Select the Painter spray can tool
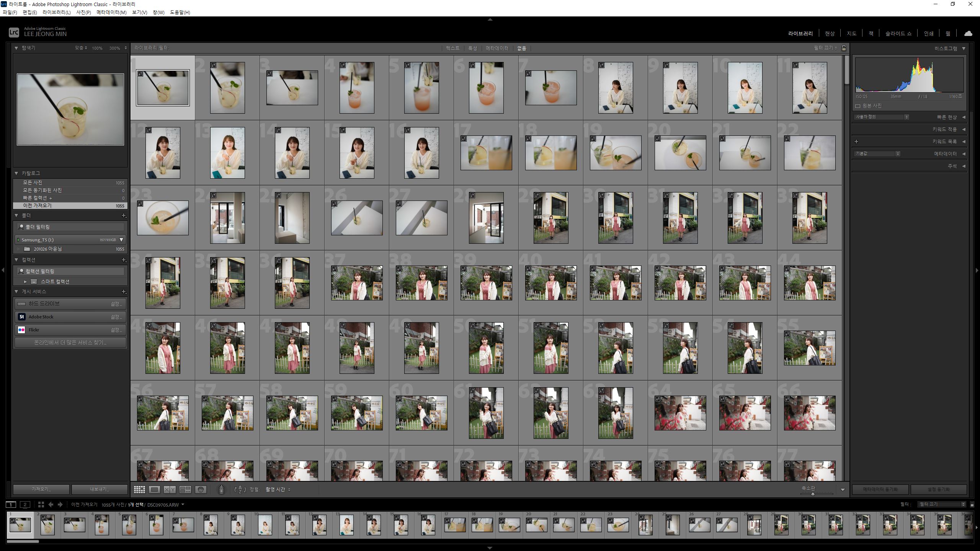 click(x=221, y=489)
